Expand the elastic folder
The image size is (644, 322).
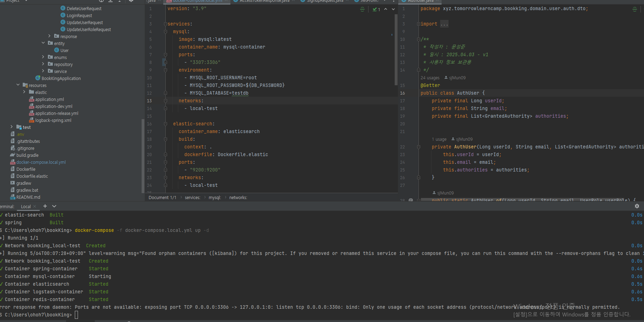pos(24,92)
